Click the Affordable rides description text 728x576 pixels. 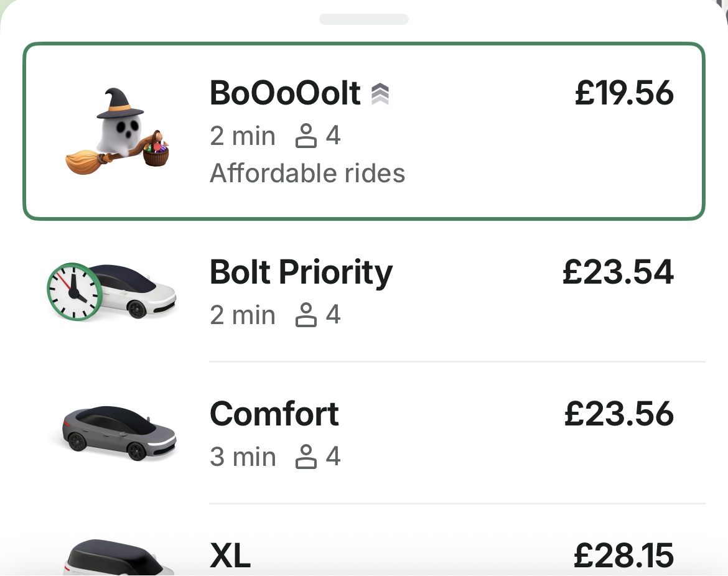(x=307, y=173)
